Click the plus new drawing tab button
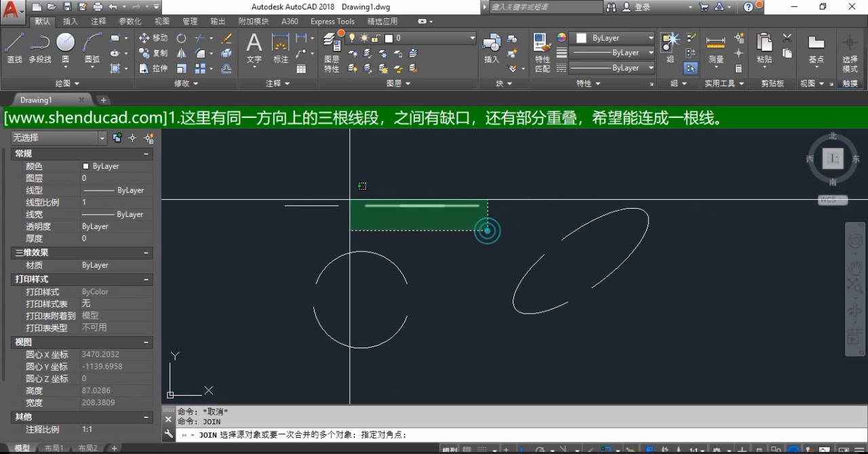The height and width of the screenshot is (454, 868). (x=104, y=100)
